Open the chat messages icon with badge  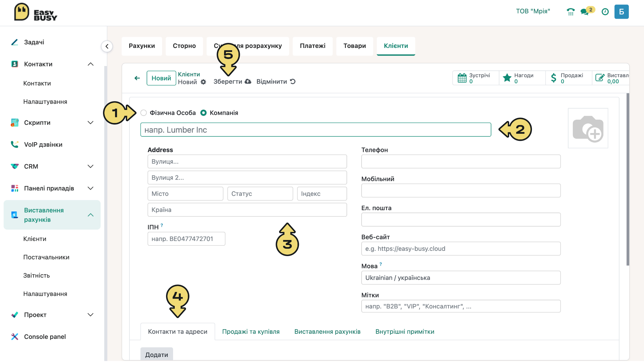pos(587,11)
